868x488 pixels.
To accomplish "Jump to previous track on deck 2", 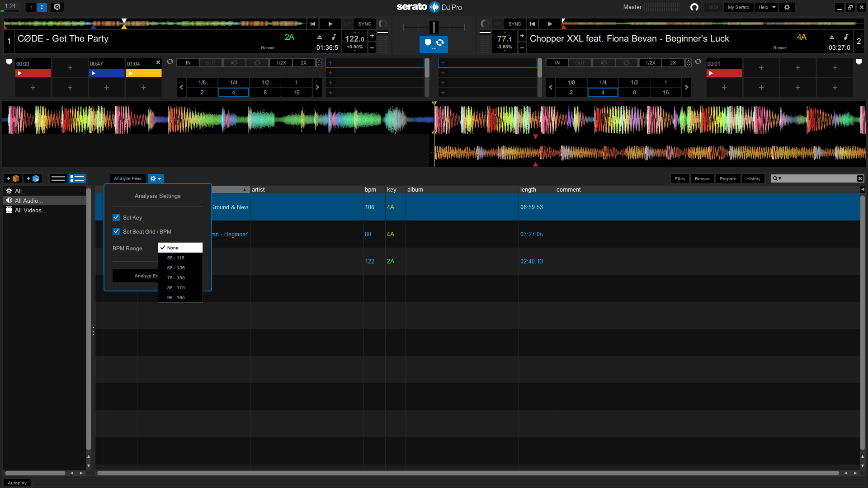I will pos(533,24).
